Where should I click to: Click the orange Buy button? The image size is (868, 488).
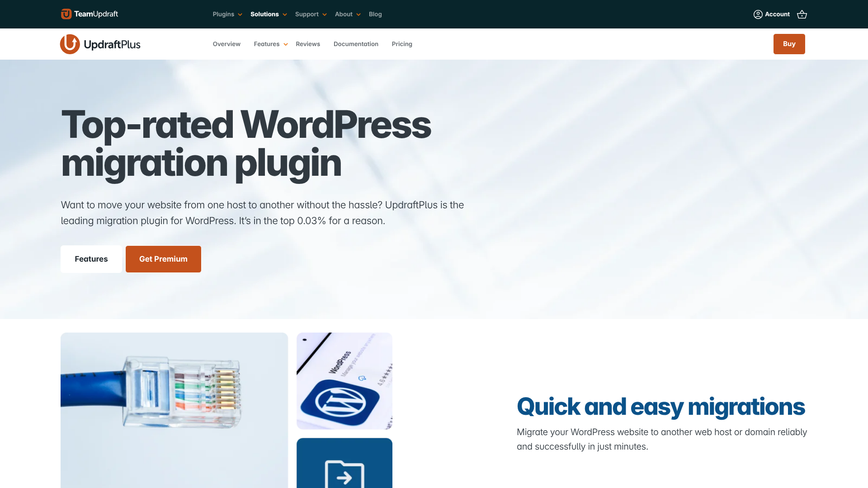[789, 44]
